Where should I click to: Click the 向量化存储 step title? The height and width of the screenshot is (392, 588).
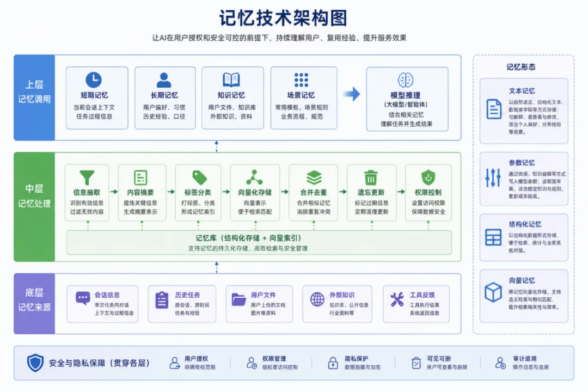point(255,192)
